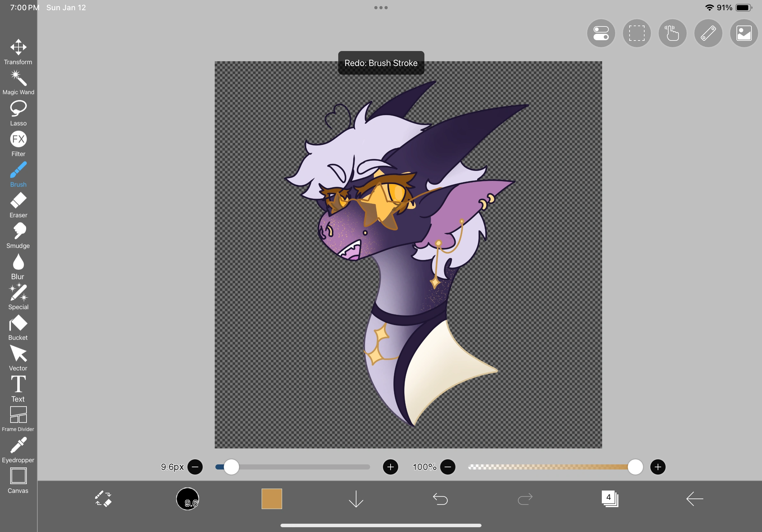Tap the three-dot handle at top center
762x532 pixels.
[381, 7]
